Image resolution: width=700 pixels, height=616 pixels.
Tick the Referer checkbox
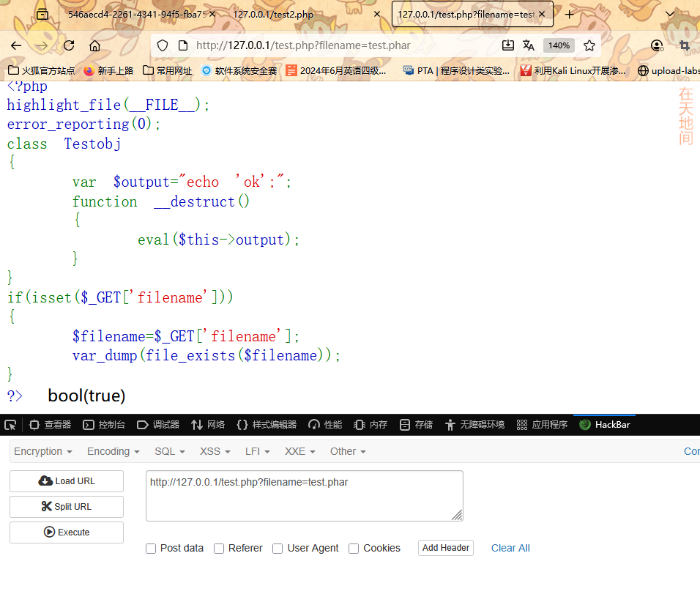219,549
